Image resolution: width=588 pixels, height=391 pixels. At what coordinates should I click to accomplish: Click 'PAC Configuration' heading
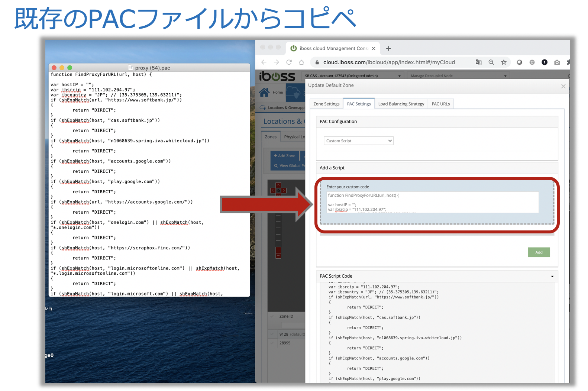(x=338, y=122)
